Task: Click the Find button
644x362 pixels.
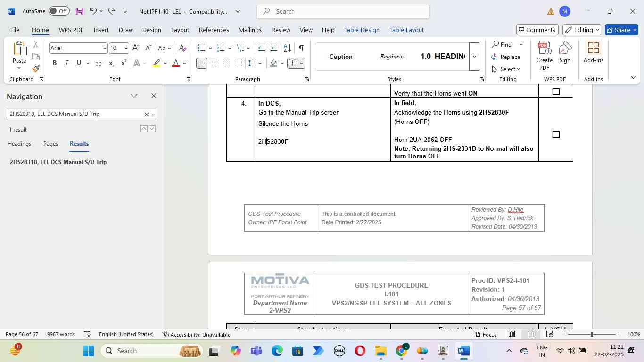Action: 502,44
